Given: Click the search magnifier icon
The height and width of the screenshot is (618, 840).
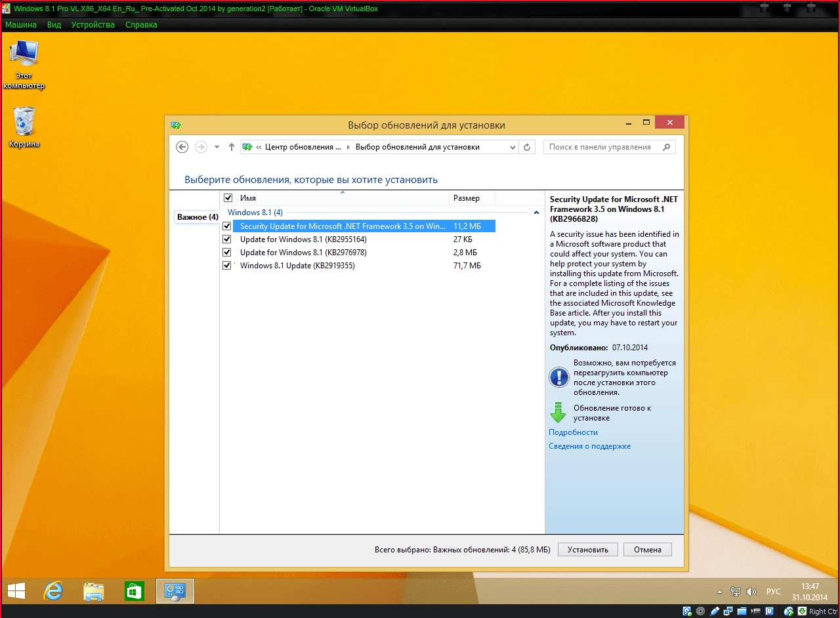Looking at the screenshot, I should [667, 147].
